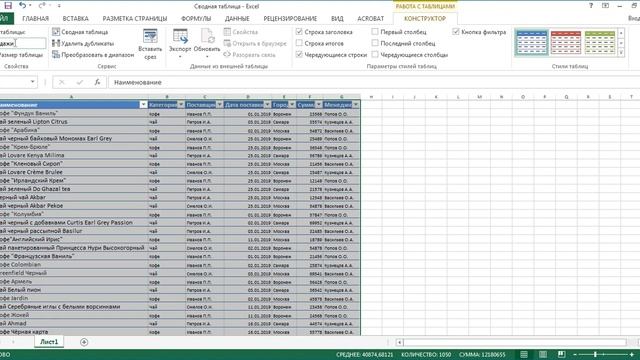Toggle Кнопка фильтра checkbox
The width and height of the screenshot is (640, 360).
pos(456,31)
